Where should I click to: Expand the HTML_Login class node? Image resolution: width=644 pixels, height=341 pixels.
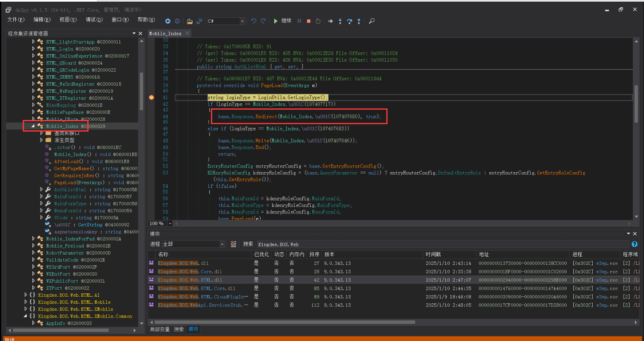point(33,49)
